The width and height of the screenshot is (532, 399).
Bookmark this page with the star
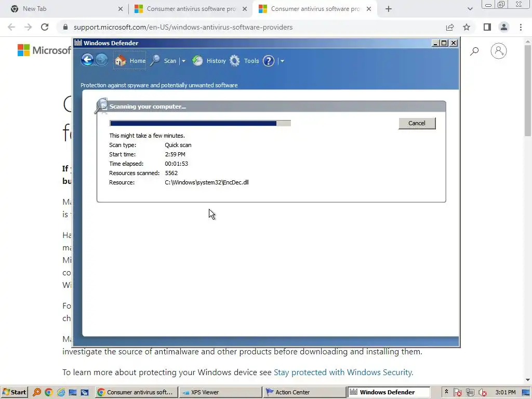[x=467, y=27]
